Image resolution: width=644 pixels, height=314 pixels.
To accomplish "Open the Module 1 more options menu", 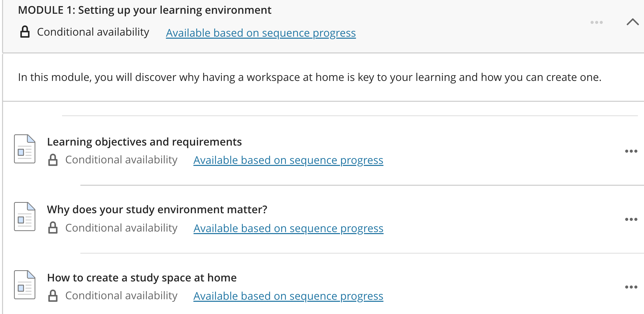I will [596, 22].
